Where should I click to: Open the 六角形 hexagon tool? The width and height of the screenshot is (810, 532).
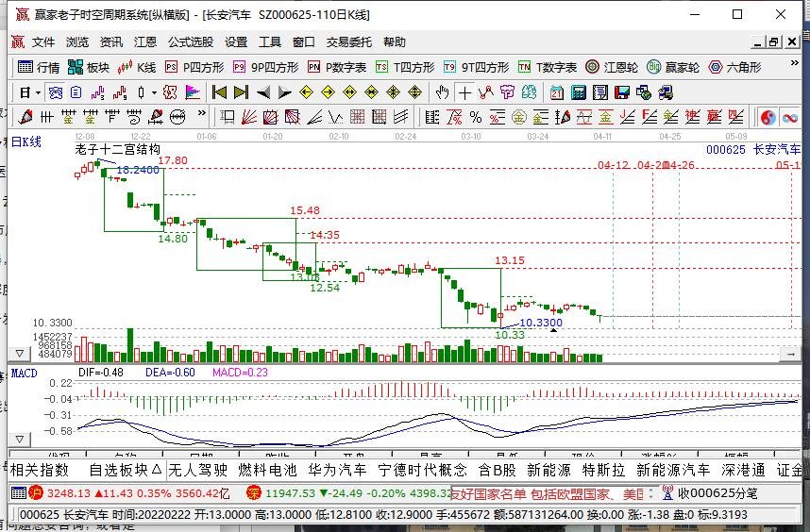click(x=734, y=67)
